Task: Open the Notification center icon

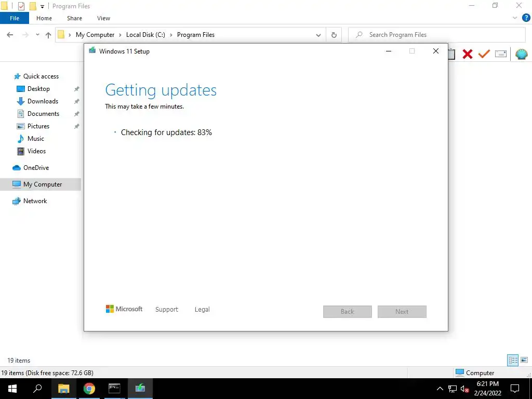Action: 515,389
